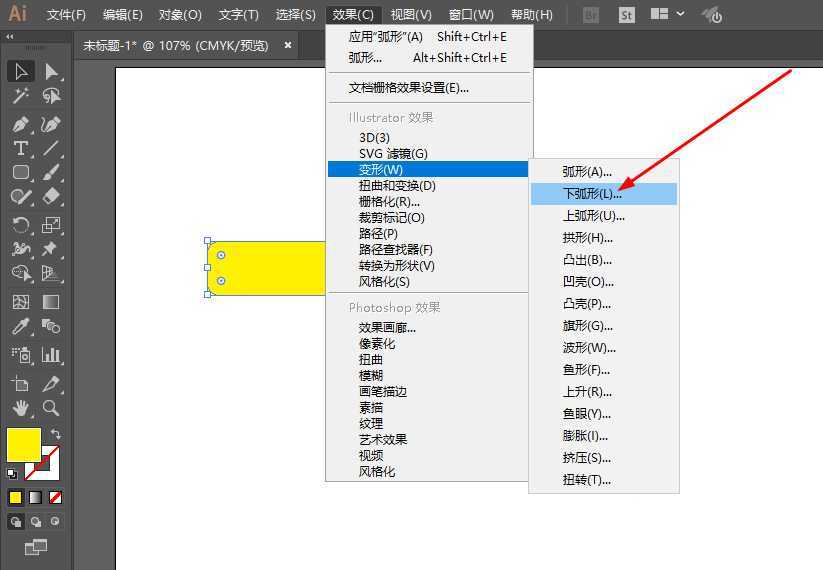Expand the 扭曲和变换(D) submenu

[x=428, y=185]
